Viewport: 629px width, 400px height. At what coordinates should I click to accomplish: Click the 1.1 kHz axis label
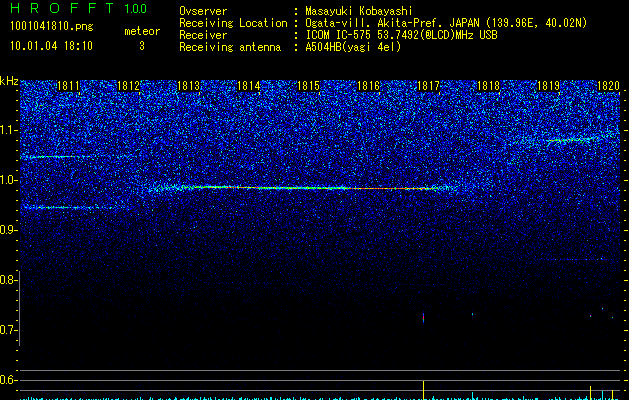pyautogui.click(x=9, y=130)
